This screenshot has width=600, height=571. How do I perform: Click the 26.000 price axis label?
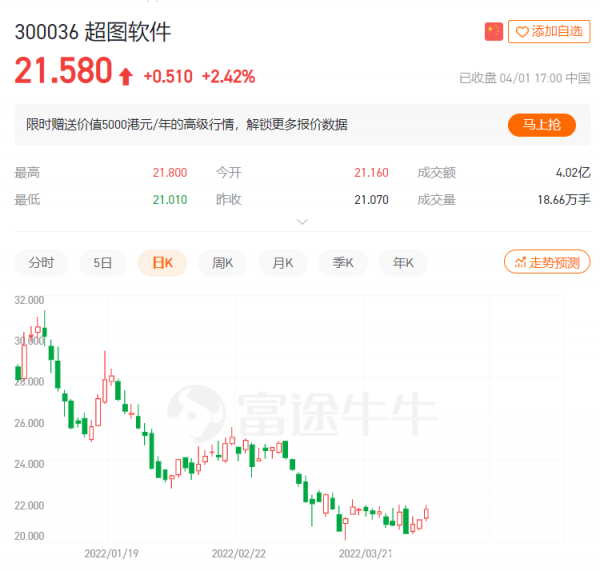click(29, 423)
